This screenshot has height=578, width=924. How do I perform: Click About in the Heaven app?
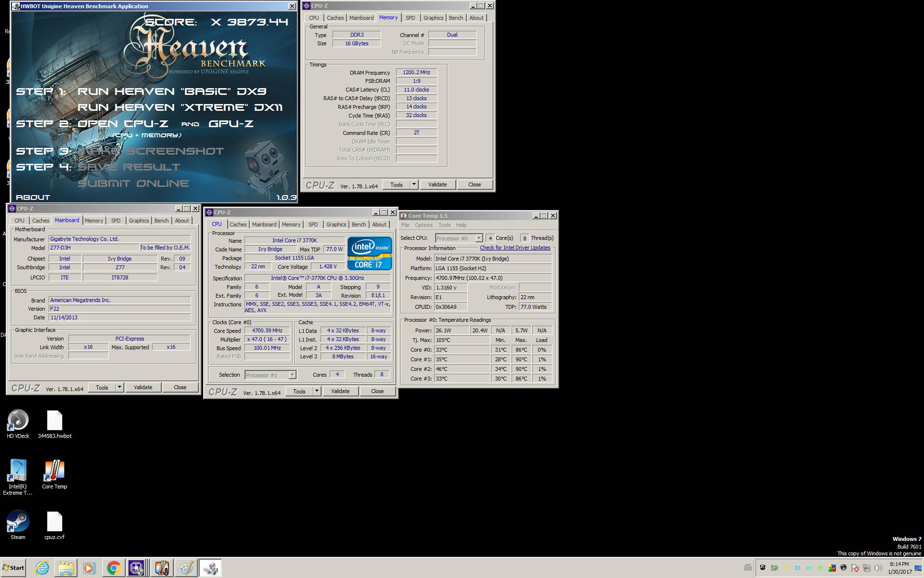tap(33, 197)
